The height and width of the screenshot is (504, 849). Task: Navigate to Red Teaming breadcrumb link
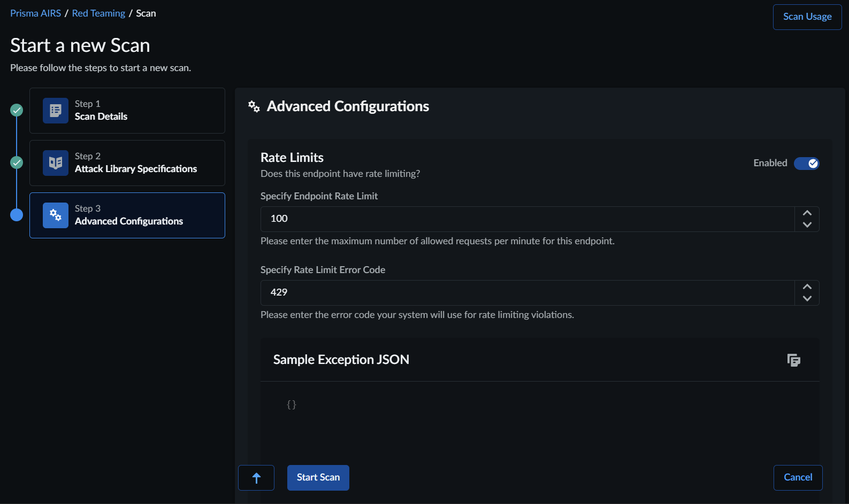click(x=98, y=13)
